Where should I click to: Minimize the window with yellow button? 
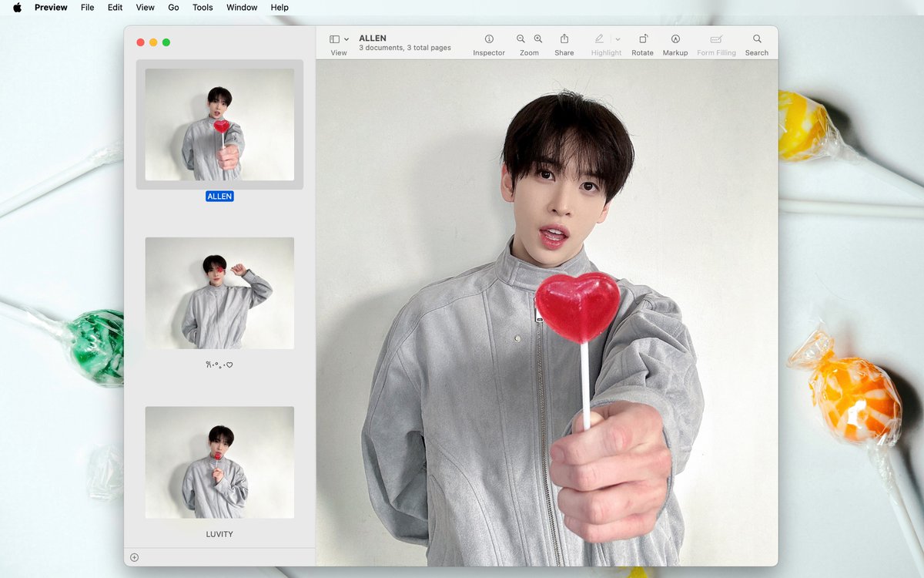153,42
